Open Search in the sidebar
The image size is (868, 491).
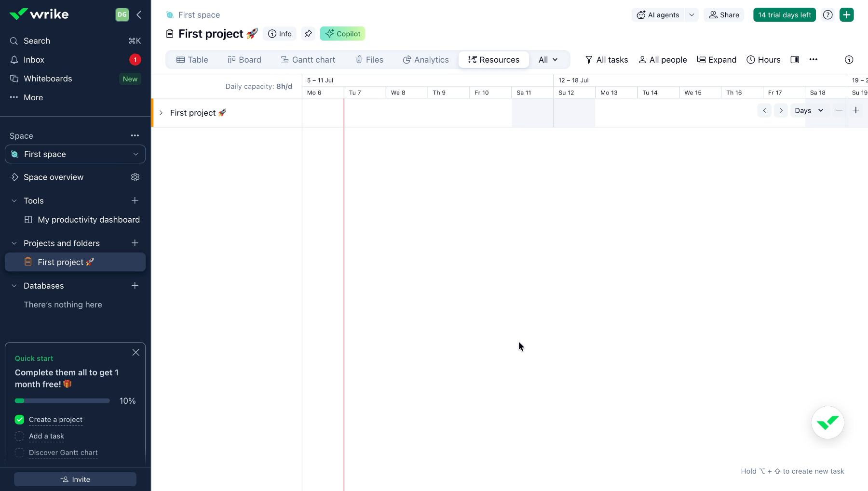coord(75,41)
